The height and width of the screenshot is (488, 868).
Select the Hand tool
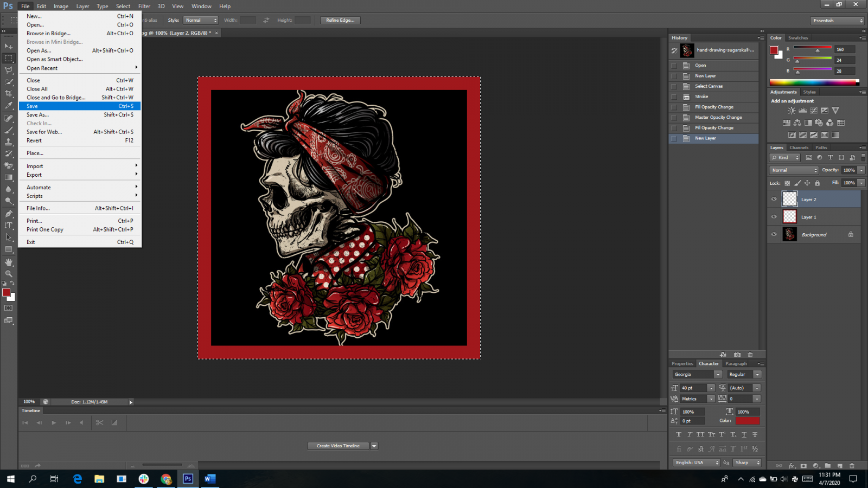point(9,262)
